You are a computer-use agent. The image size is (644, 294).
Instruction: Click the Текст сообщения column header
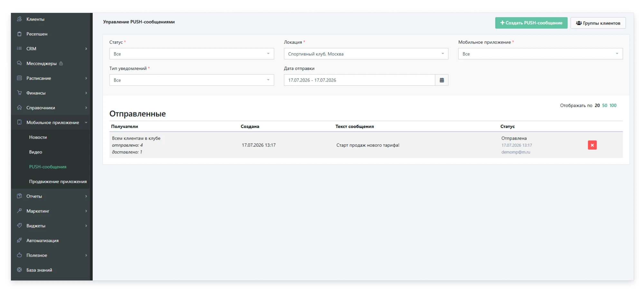tap(355, 126)
